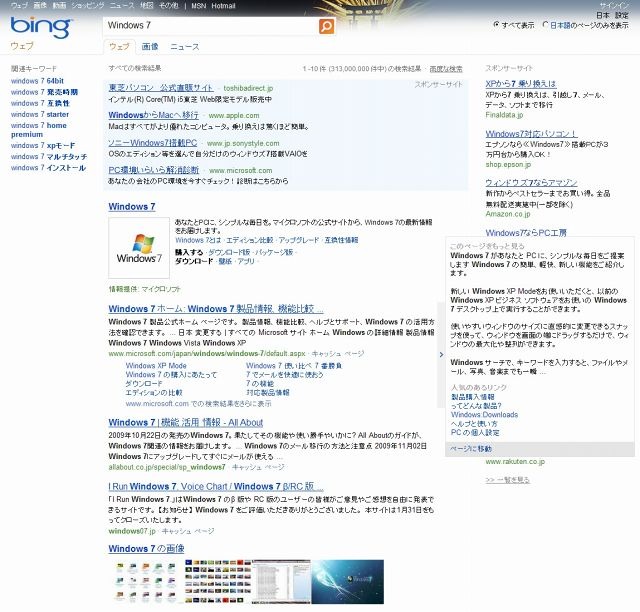
Task: Click the Bing logo
Action: [41, 27]
